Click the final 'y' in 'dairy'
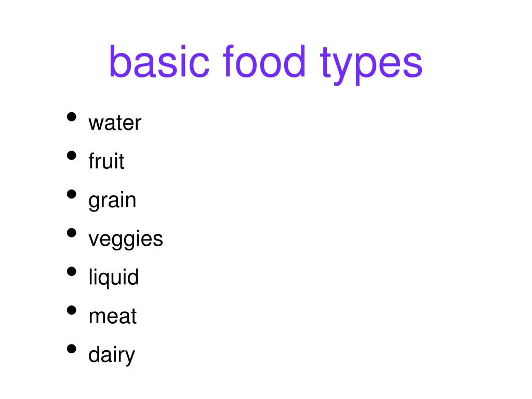 [130, 358]
